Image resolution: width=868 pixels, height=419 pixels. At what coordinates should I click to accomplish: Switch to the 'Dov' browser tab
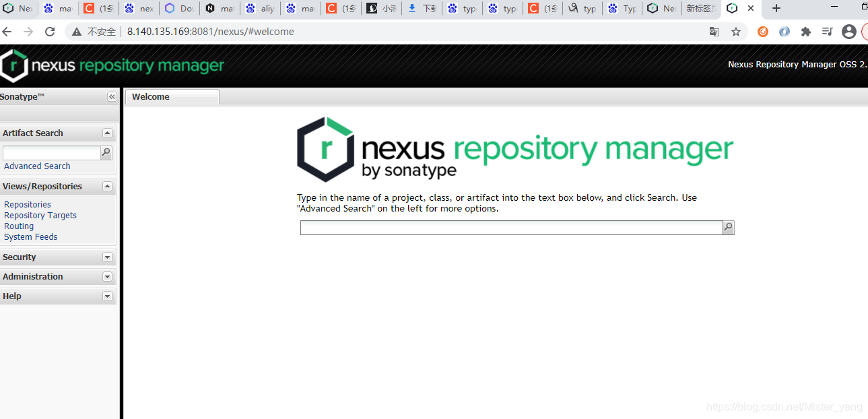point(179,8)
